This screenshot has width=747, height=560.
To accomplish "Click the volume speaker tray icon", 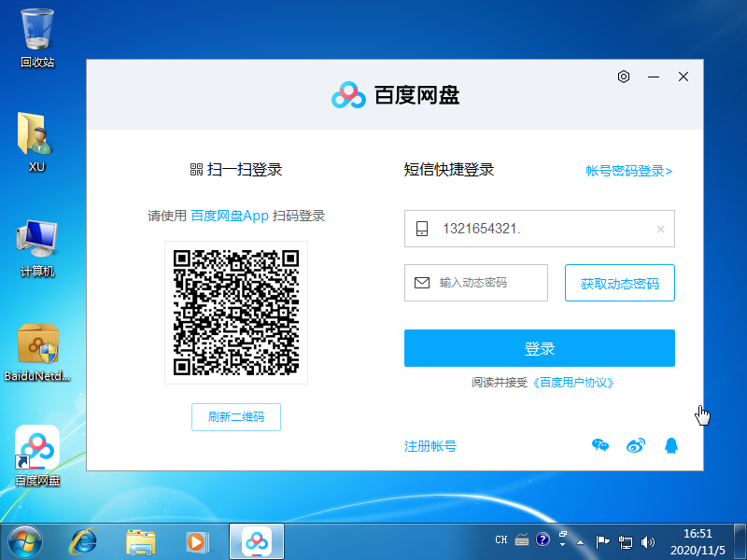I will [648, 541].
